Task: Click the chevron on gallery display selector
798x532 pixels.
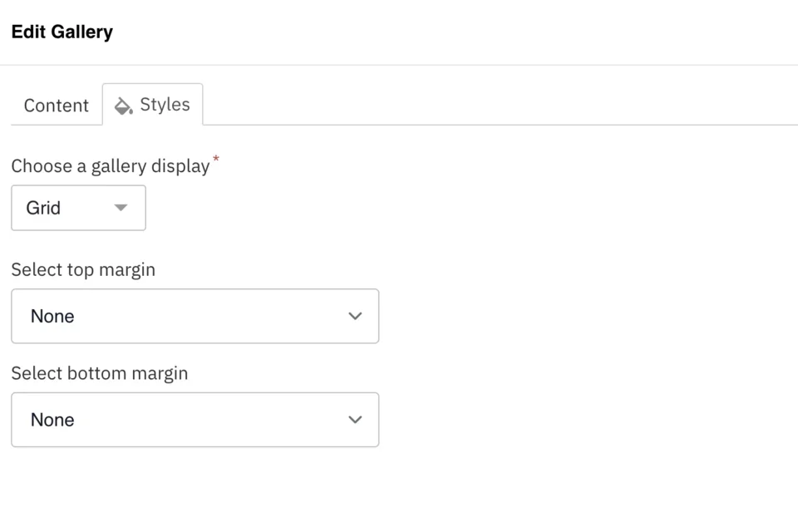Action: click(x=121, y=208)
